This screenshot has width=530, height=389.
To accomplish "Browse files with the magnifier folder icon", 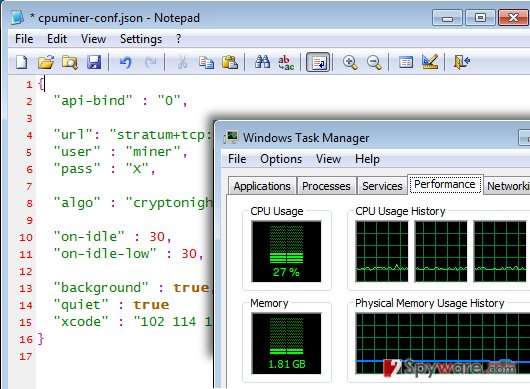I will coord(70,63).
